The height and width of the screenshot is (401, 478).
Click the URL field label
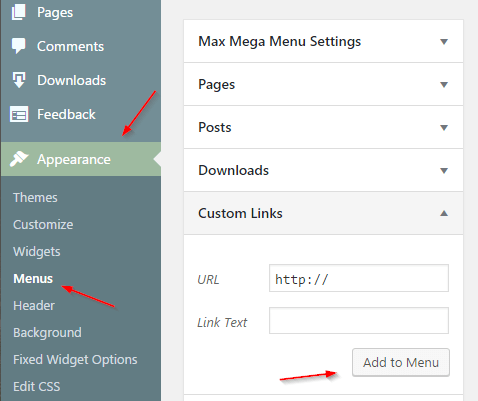[208, 280]
